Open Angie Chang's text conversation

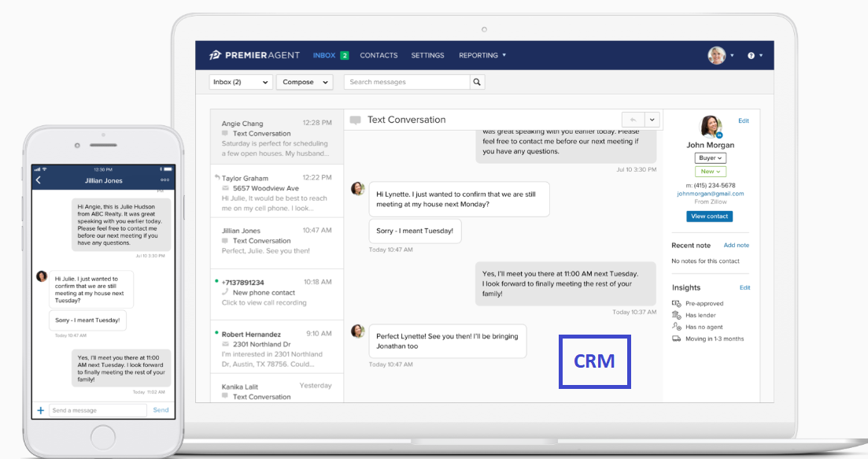[277, 138]
